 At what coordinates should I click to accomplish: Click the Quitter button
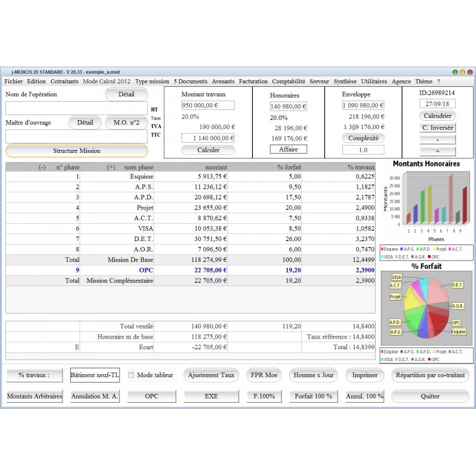(x=430, y=396)
